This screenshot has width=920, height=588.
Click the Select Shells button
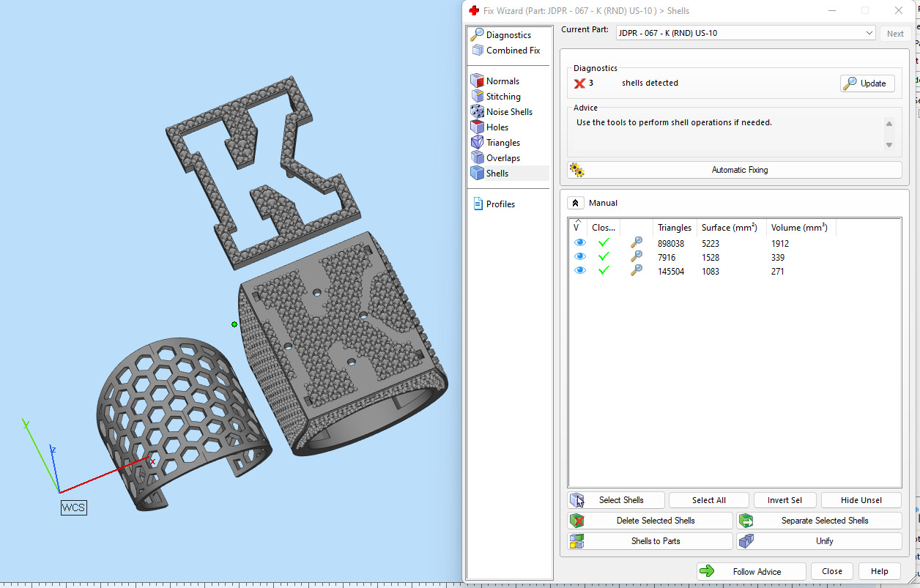click(x=617, y=500)
